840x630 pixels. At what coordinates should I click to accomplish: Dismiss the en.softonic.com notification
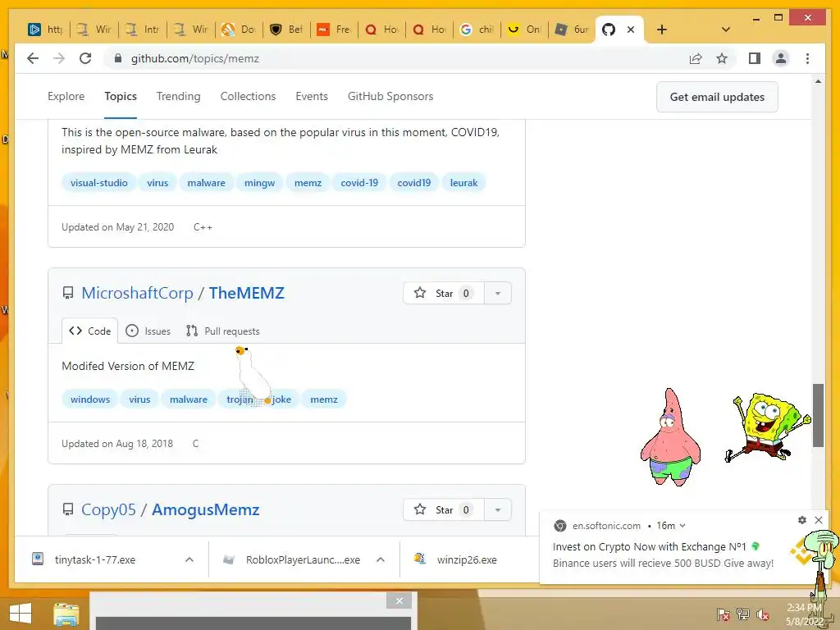tap(819, 519)
